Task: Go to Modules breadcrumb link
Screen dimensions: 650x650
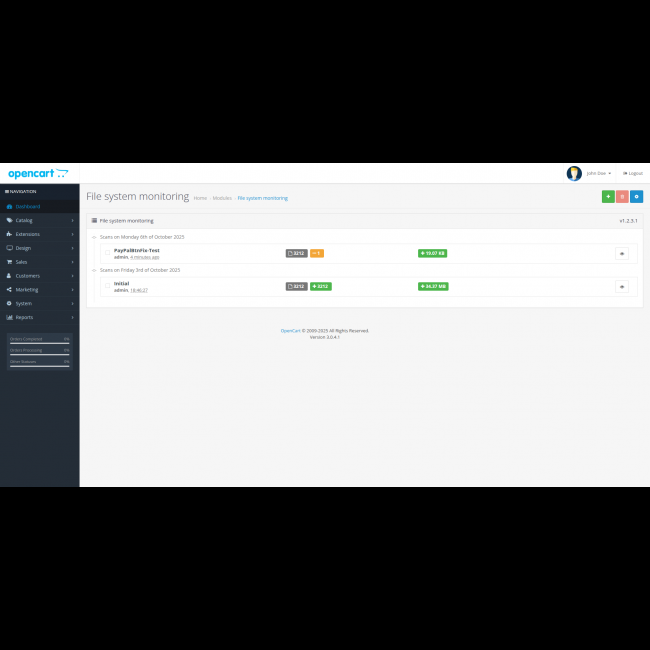Action: point(222,198)
